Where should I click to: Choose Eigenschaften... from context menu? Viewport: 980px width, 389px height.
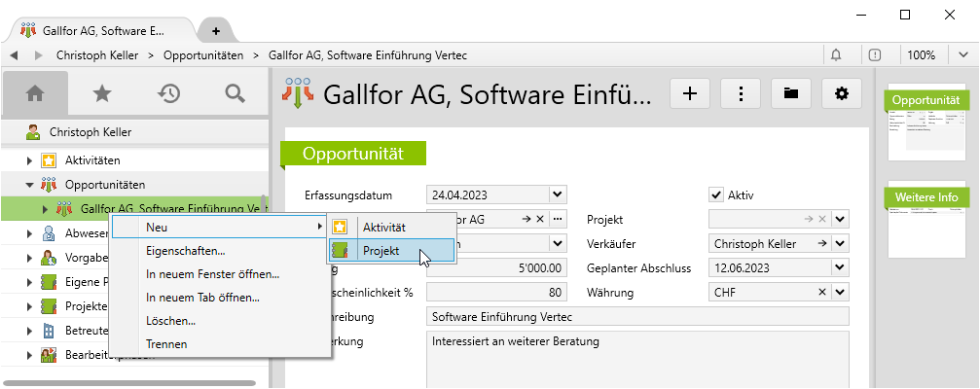tap(185, 251)
